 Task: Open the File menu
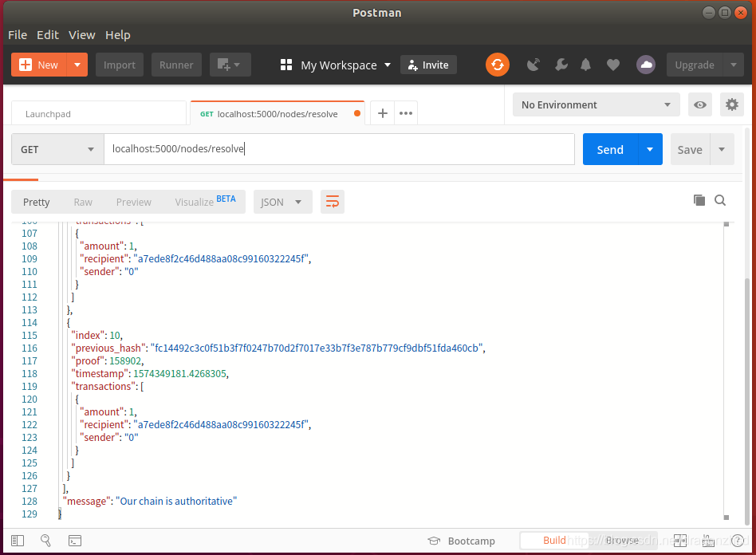click(18, 35)
